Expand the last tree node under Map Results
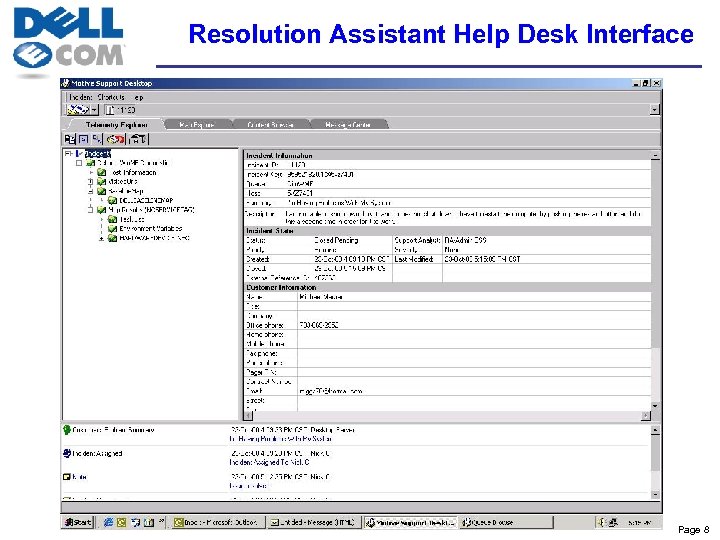The image size is (720, 540). click(x=101, y=238)
